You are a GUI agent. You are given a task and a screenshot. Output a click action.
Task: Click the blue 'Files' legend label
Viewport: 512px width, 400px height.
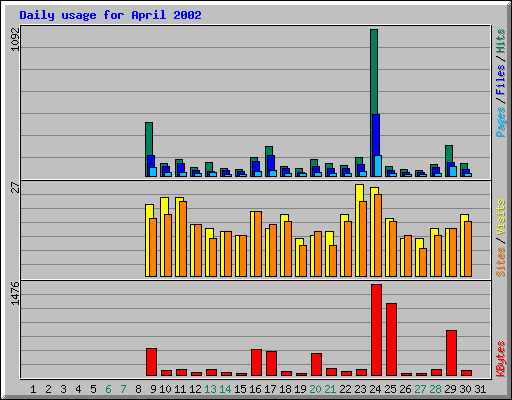pyautogui.click(x=501, y=80)
